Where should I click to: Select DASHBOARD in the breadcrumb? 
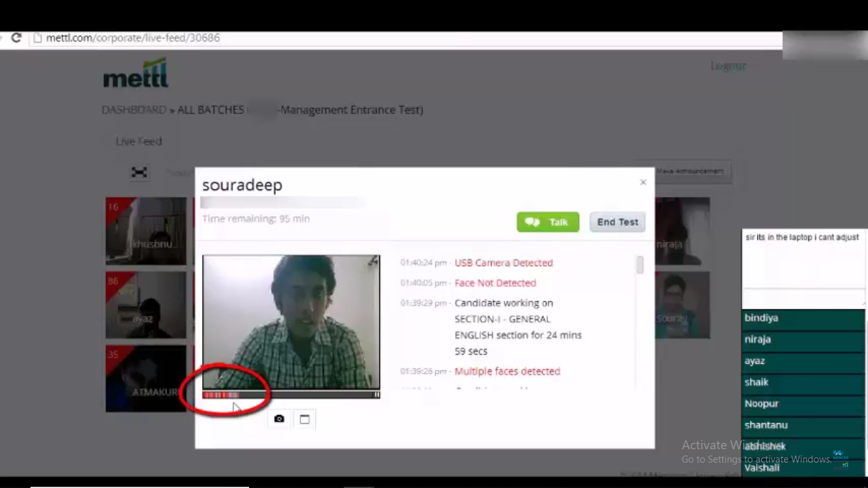pos(133,109)
